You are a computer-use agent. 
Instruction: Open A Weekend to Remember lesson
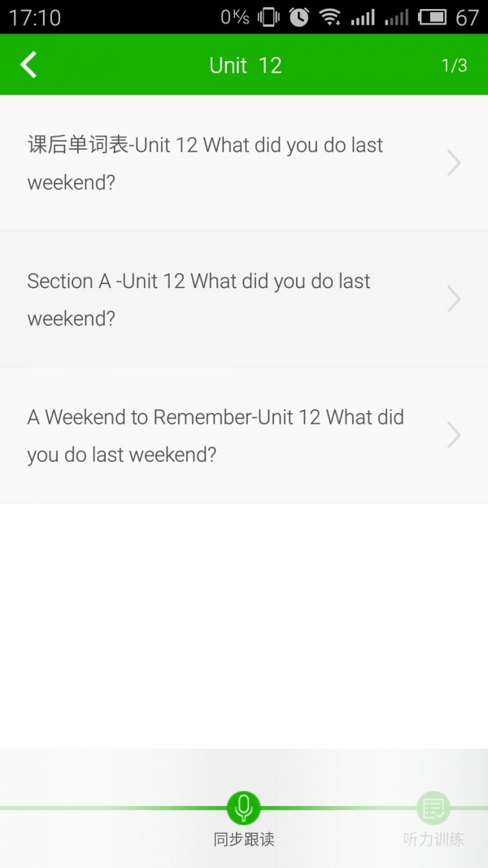[216, 435]
